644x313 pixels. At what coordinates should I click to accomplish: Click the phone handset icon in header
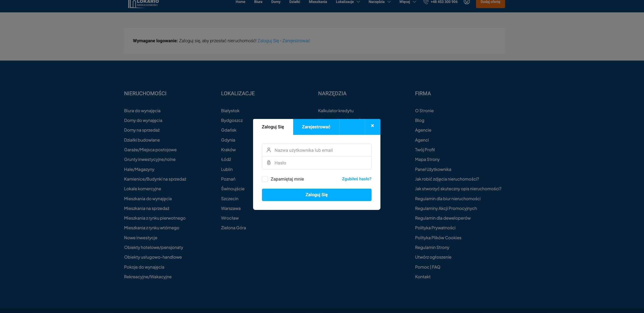pyautogui.click(x=426, y=2)
